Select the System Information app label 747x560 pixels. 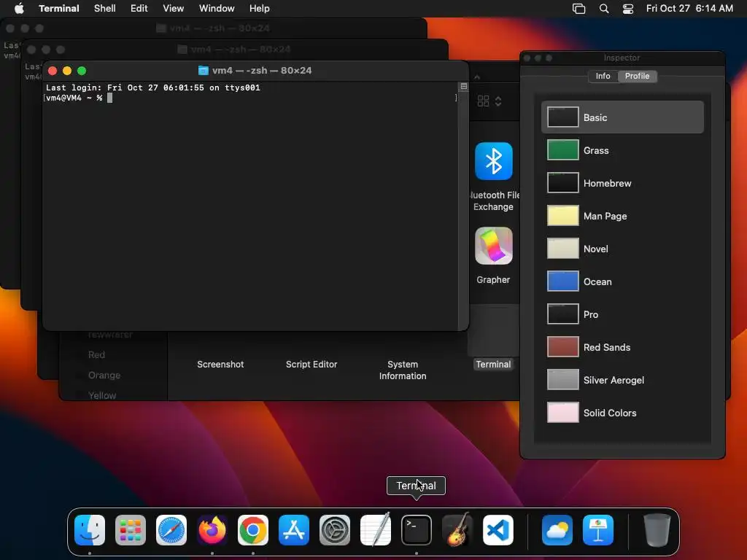point(403,370)
